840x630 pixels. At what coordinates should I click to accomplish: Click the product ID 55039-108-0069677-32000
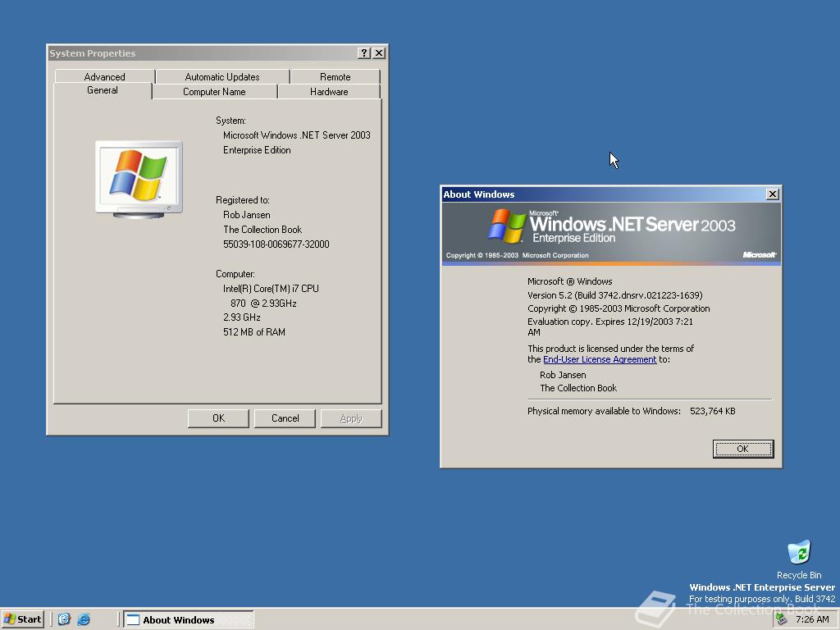click(276, 244)
